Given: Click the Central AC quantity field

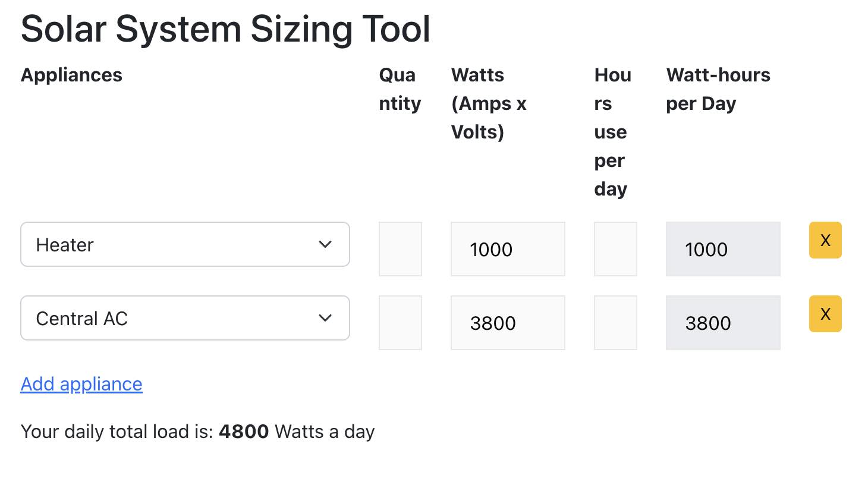Looking at the screenshot, I should coord(400,323).
